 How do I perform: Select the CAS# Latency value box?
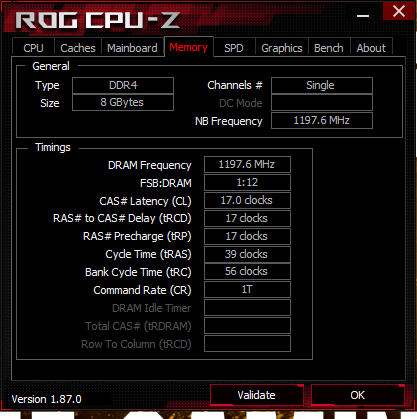click(x=247, y=200)
